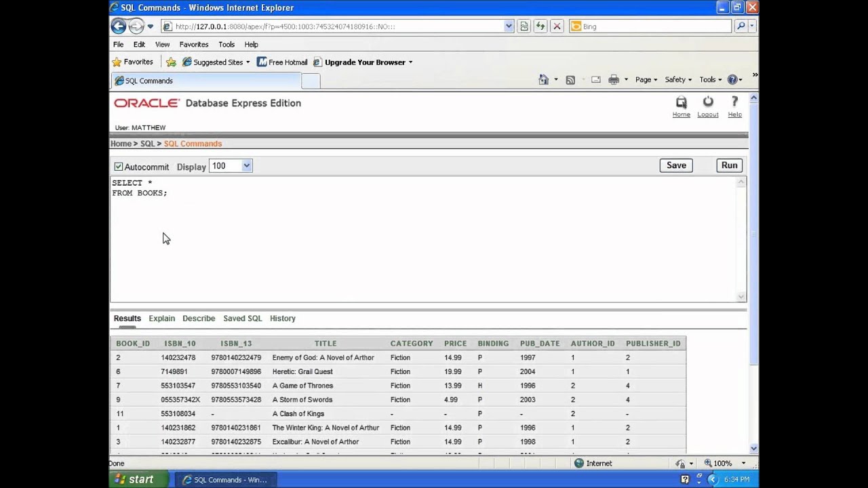Image resolution: width=868 pixels, height=488 pixels.
Task: Click the Read Mail envelope icon
Action: 596,80
